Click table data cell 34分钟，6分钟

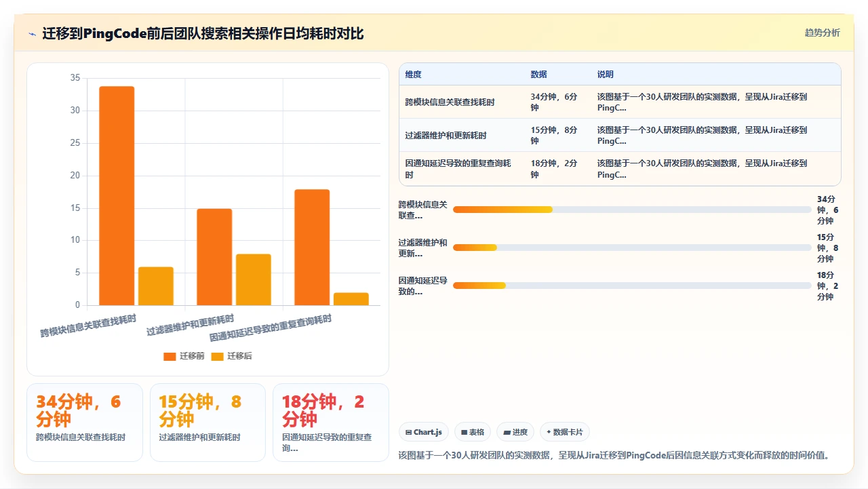click(554, 102)
